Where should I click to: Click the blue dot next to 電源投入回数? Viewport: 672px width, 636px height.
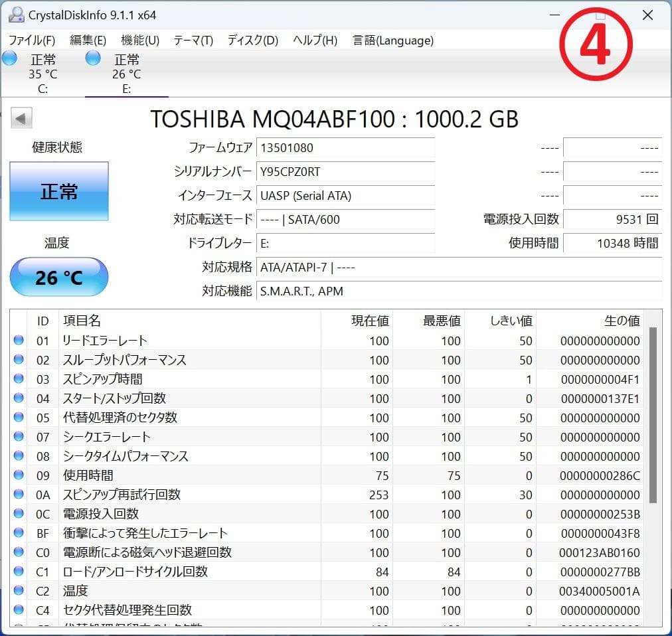click(x=19, y=514)
